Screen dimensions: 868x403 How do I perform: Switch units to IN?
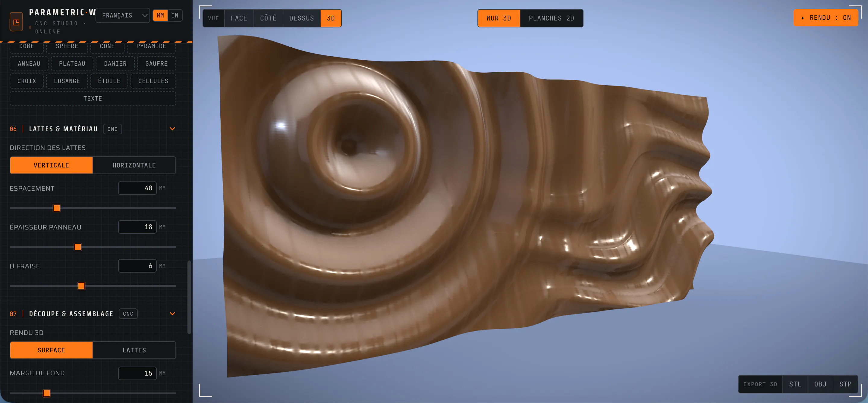coord(175,15)
